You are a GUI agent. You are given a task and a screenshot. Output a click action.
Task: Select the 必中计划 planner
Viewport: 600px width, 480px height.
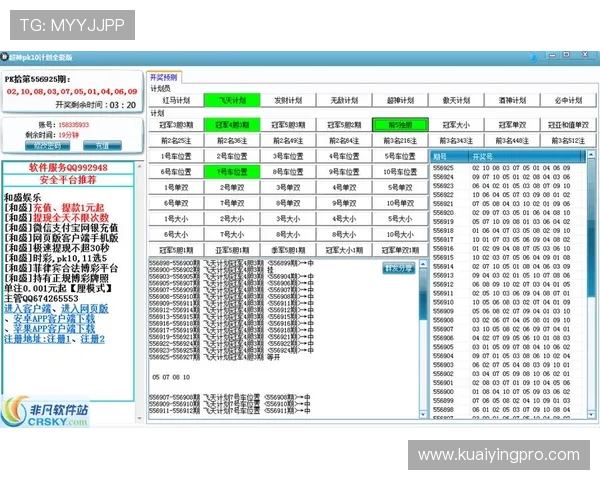click(x=568, y=100)
